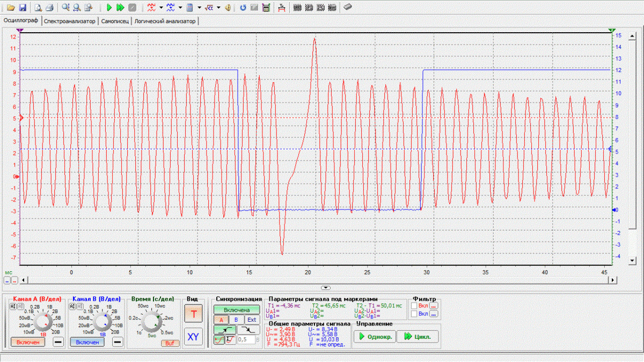Click the calculator icon with green top
Screen dimensions: 644x362
(265, 8)
